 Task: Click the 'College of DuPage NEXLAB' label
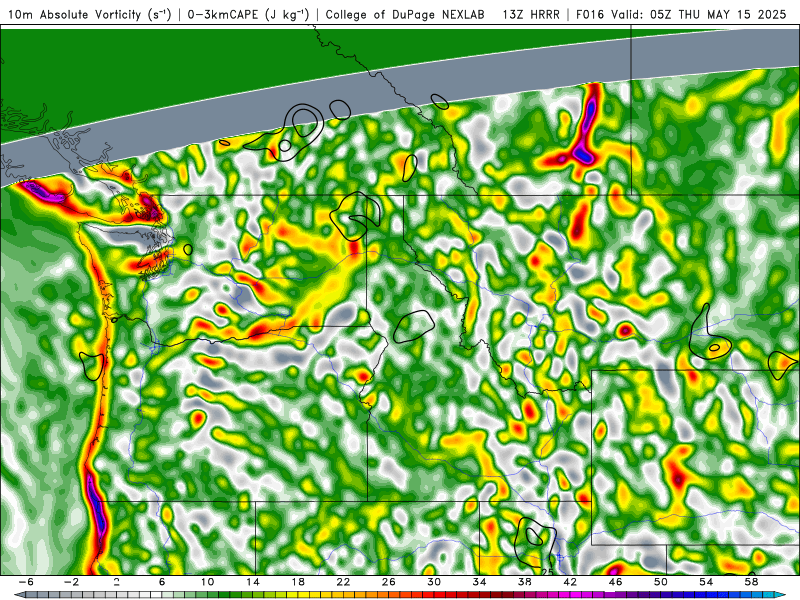coord(405,14)
